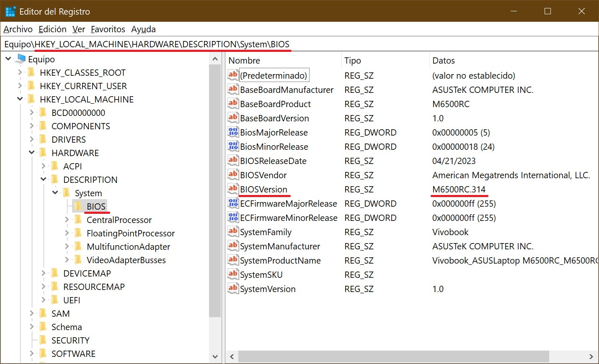Select the SOFTWARE key in tree
This screenshot has height=364, width=599.
(73, 354)
